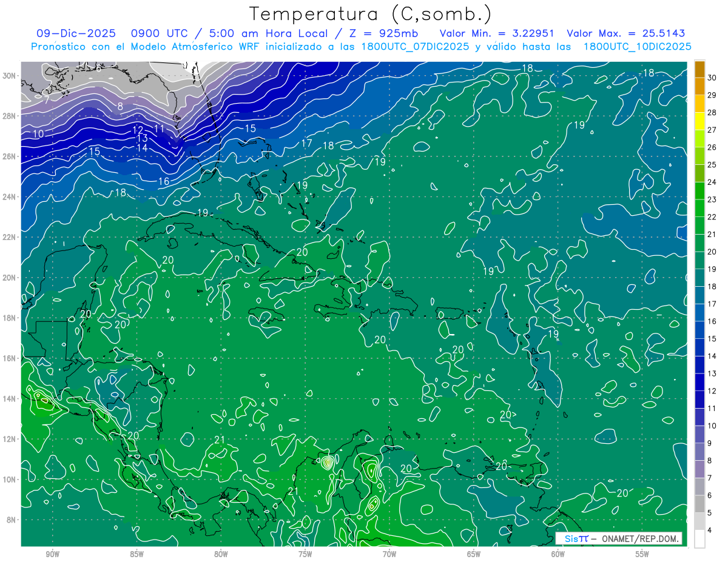Click the "24N" latitude axis label
Viewport: 728px width, 562px height.
click(x=10, y=197)
